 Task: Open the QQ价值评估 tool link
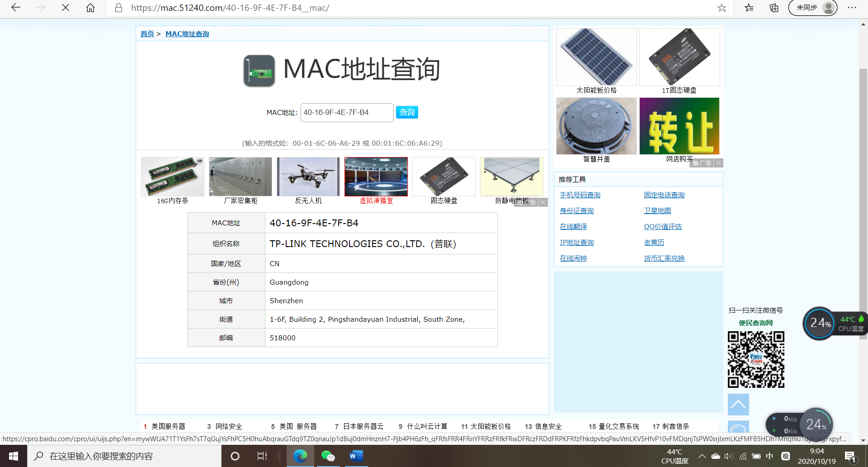(x=663, y=227)
